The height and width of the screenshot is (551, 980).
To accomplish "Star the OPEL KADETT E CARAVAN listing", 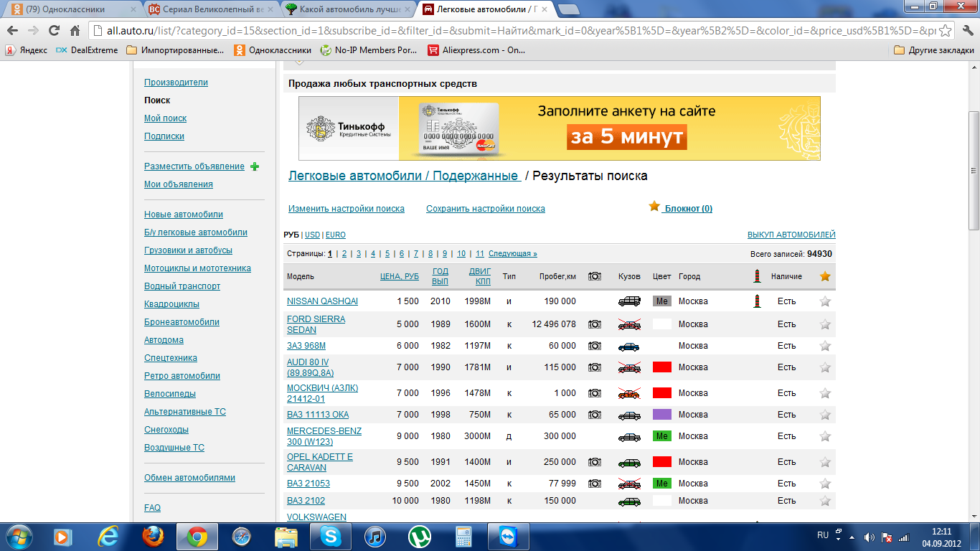I will point(825,462).
